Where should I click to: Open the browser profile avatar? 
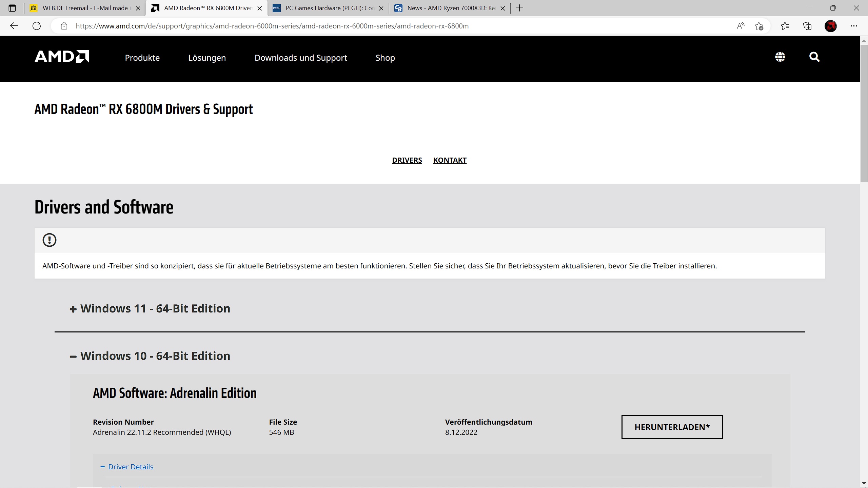coord(830,26)
